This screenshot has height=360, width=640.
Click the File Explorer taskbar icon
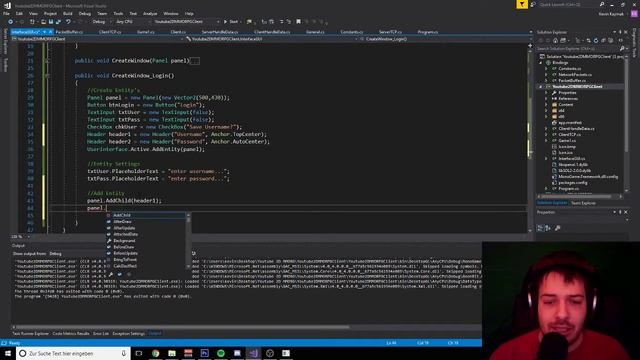click(x=172, y=353)
